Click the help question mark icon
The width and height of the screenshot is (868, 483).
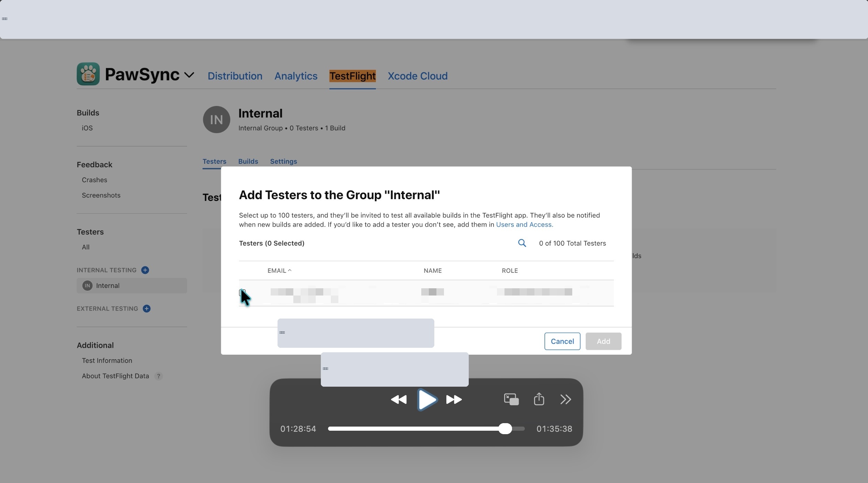click(159, 376)
